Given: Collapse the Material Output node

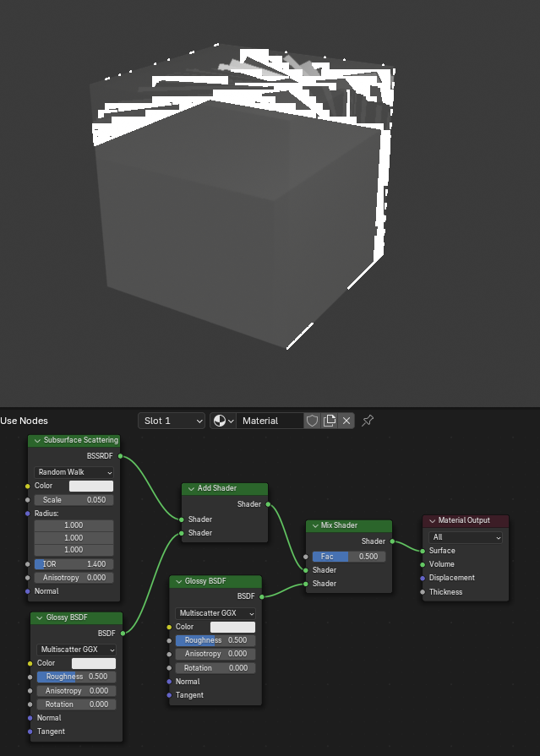Looking at the screenshot, I should tap(433, 520).
